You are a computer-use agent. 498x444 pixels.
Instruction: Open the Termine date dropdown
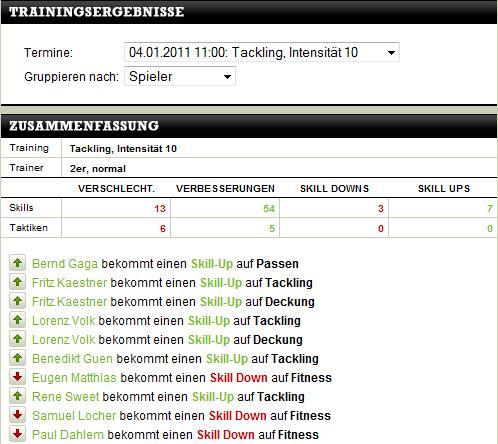[262, 52]
